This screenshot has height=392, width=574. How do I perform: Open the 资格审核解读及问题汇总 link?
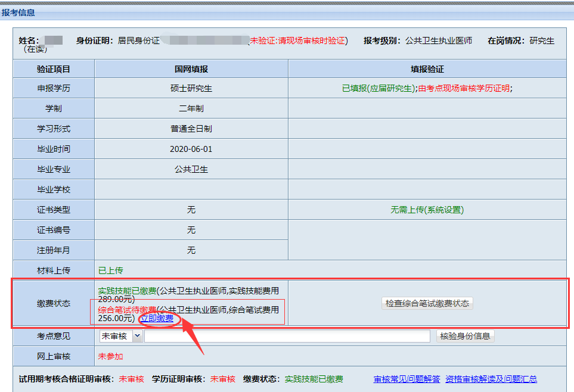(x=491, y=379)
